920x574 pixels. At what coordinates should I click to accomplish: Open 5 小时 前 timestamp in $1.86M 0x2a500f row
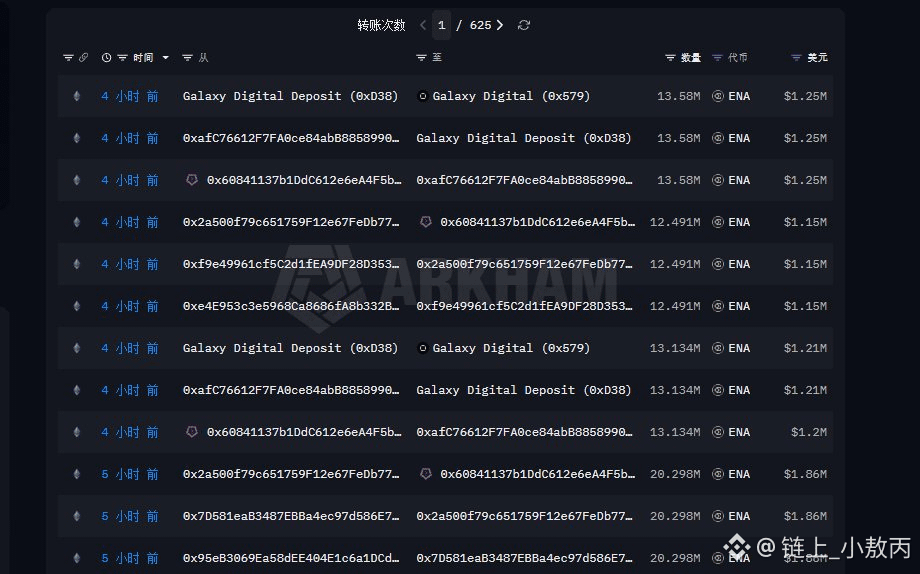130,474
